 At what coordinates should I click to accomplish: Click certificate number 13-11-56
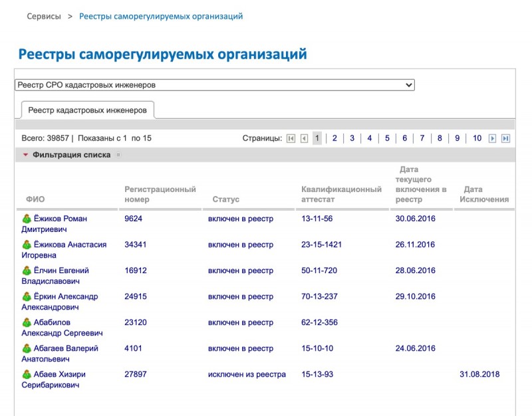(x=317, y=219)
